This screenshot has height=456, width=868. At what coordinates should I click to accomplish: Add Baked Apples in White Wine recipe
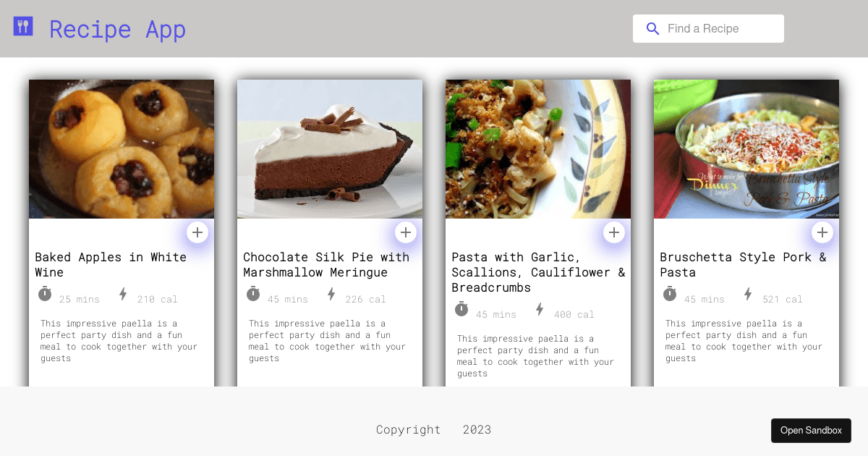coord(197,232)
